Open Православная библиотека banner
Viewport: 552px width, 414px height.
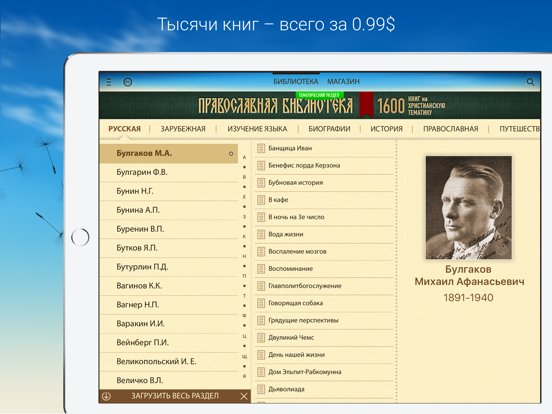click(x=320, y=105)
